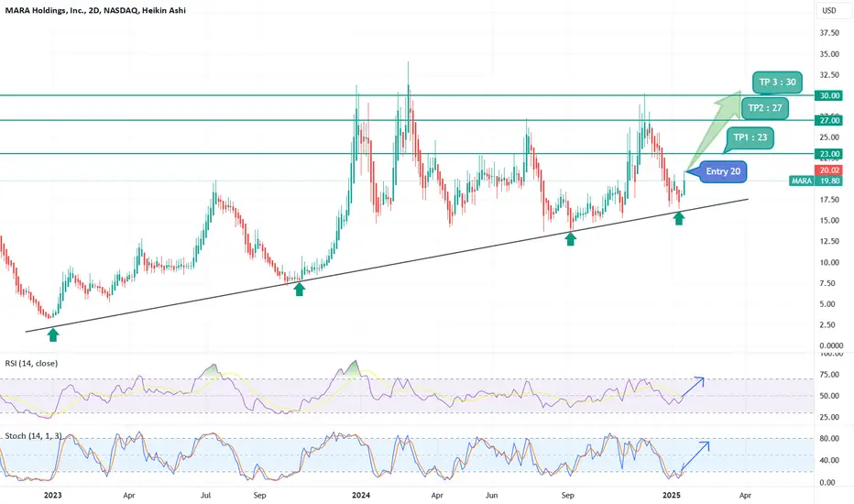
Task: Select the blue arrow on the RSI panel
Action: pyautogui.click(x=692, y=387)
